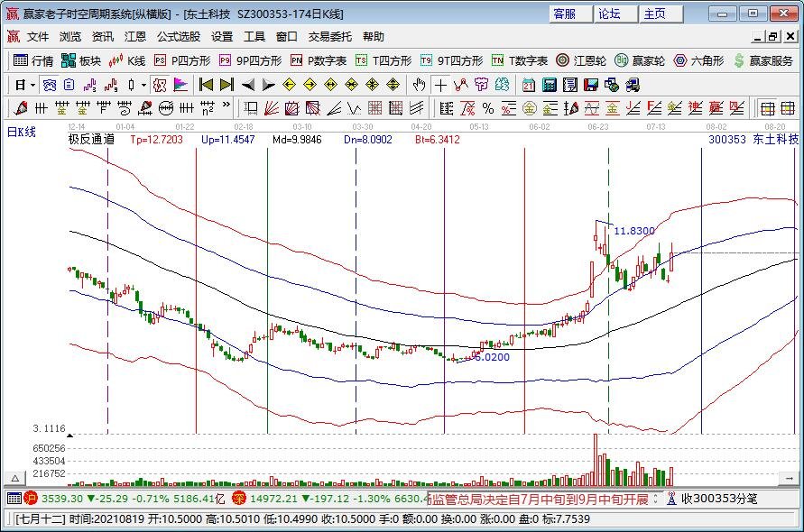
Task: Step chart left with black arrow
Action: click(247, 85)
